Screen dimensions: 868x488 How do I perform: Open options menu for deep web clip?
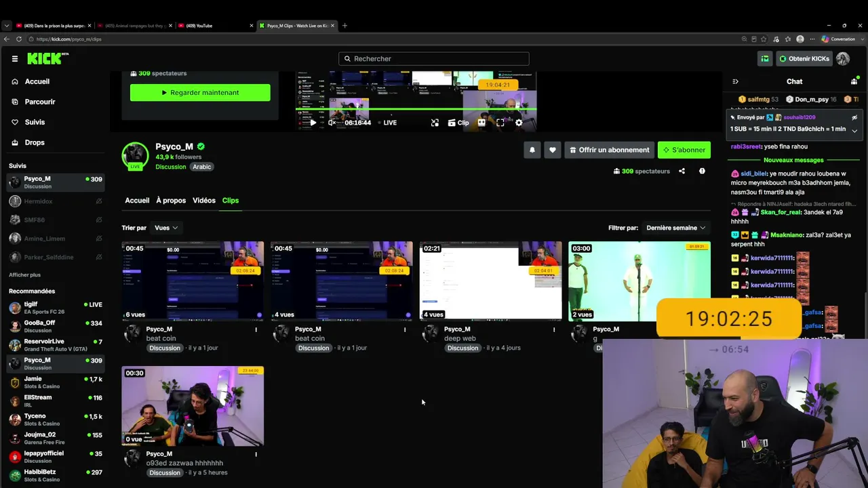point(554,330)
